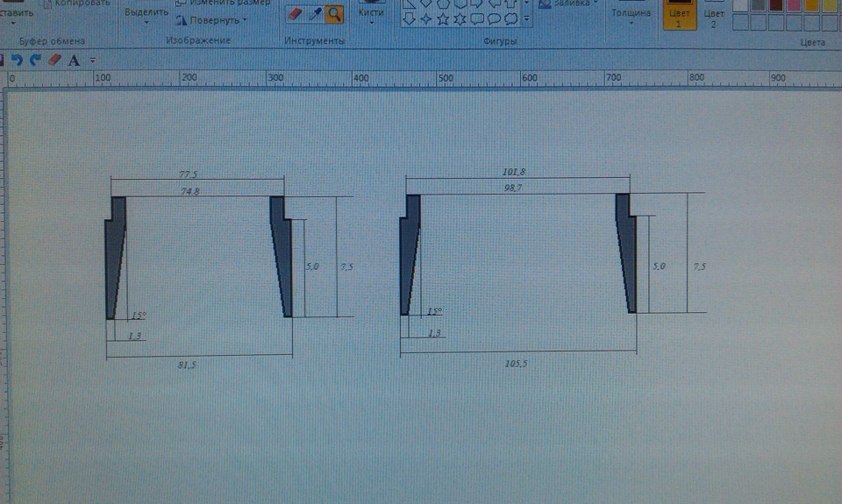842x504 pixels.
Task: Pick the gray color swatch
Action: pos(758,5)
